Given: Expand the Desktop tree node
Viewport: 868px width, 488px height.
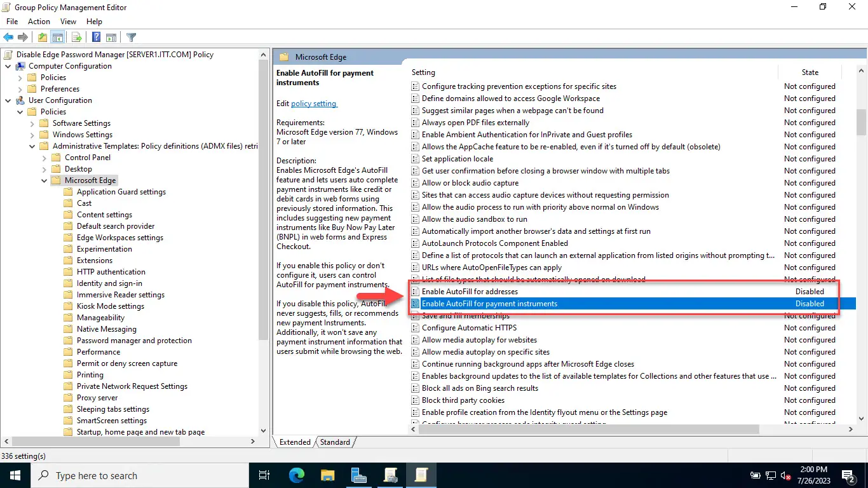Looking at the screenshot, I should pos(44,169).
